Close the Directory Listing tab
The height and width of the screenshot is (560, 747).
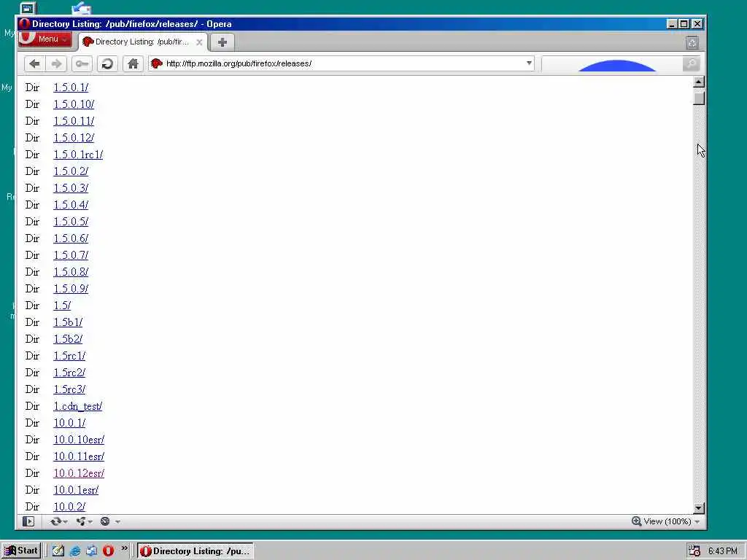199,42
